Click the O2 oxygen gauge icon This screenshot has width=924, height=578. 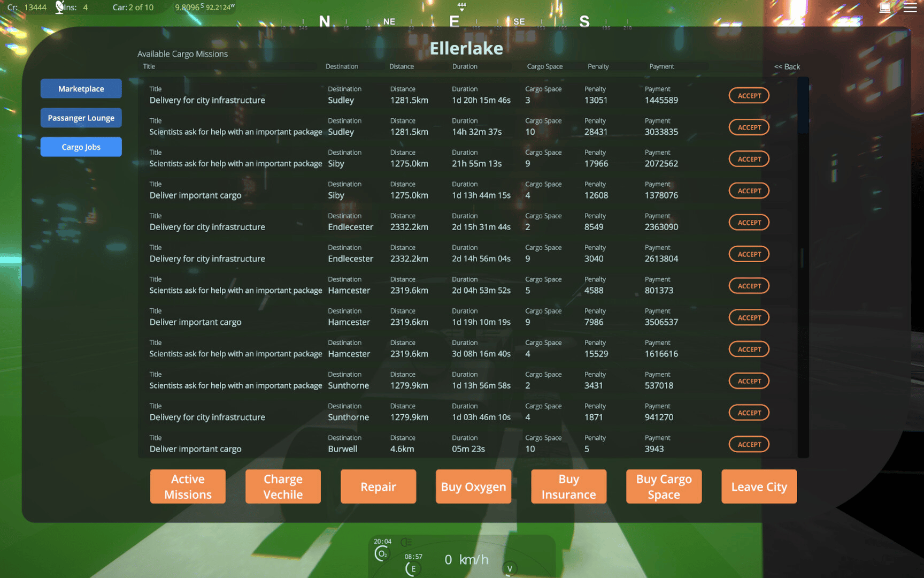click(x=382, y=554)
